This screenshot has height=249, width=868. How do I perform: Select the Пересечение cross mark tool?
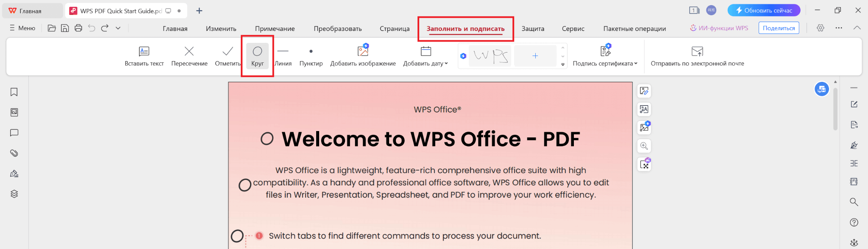pos(189,56)
